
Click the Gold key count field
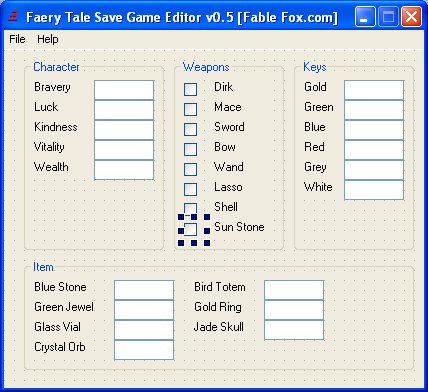click(374, 90)
